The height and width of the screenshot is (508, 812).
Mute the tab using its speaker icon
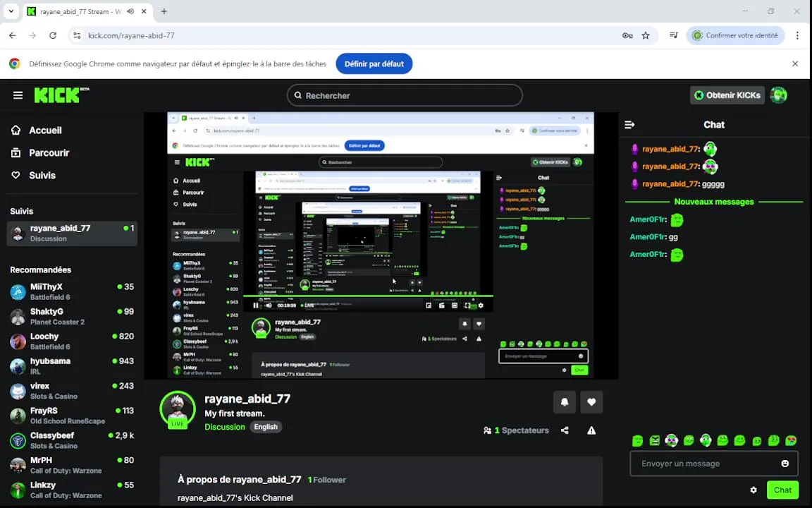coord(130,11)
